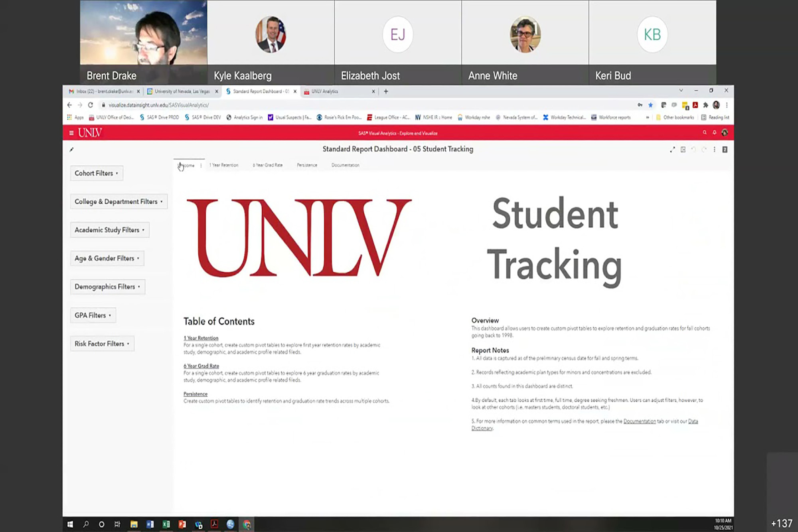Click the search icon in the red SAS banner

(705, 133)
